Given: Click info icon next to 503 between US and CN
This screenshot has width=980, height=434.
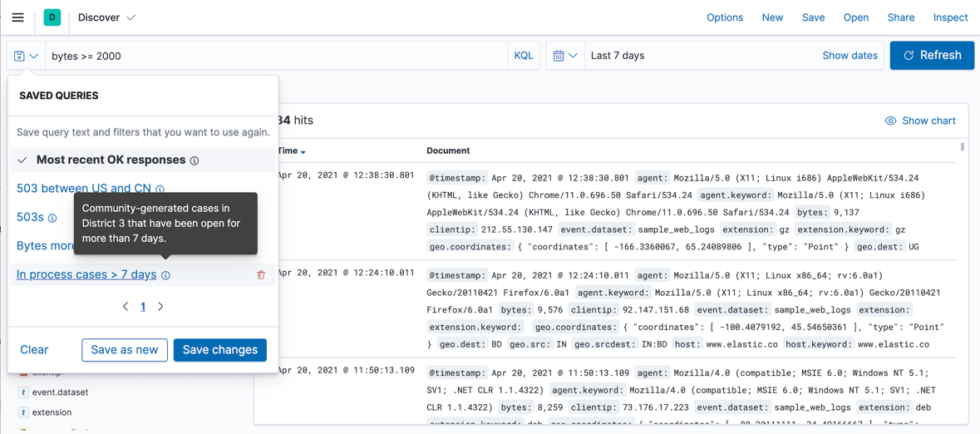Looking at the screenshot, I should tap(160, 190).
